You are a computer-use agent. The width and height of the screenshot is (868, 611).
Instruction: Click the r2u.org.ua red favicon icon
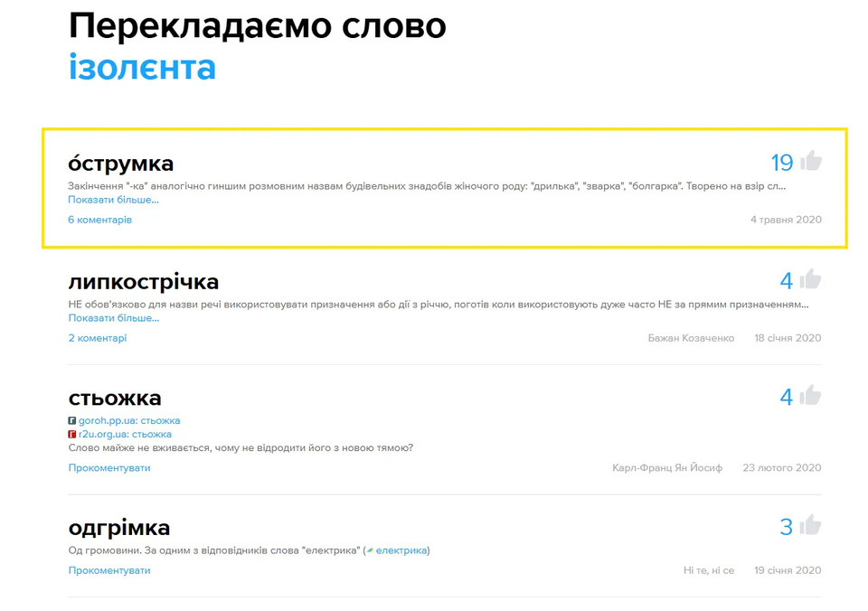coord(72,435)
